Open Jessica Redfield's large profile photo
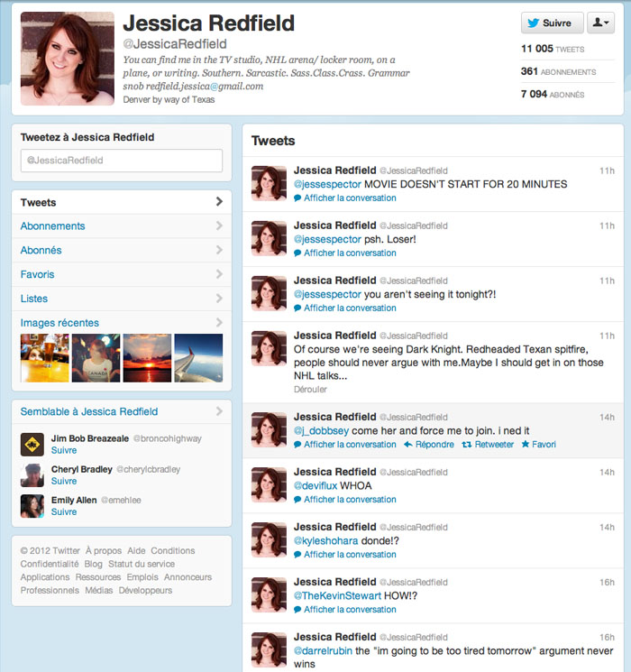Screen dimensions: 631x672 (68, 59)
